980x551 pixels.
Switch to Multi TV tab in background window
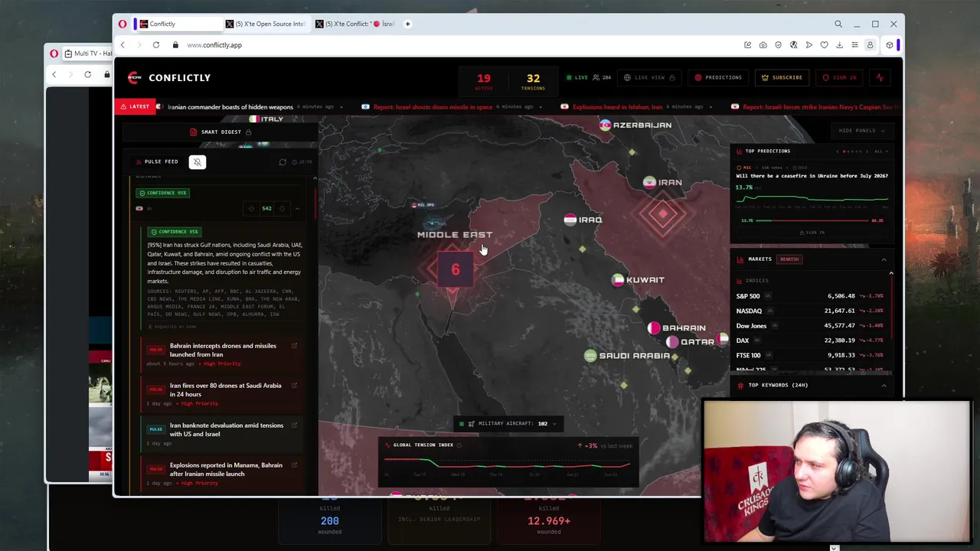(x=88, y=54)
